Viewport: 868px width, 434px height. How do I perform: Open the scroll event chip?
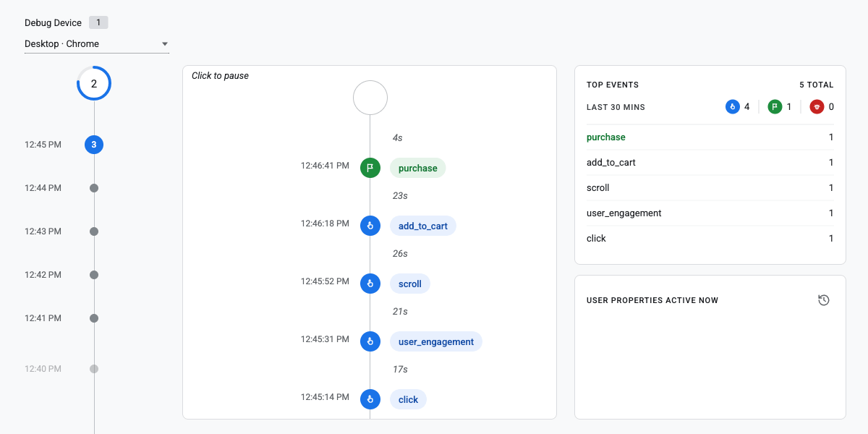410,284
